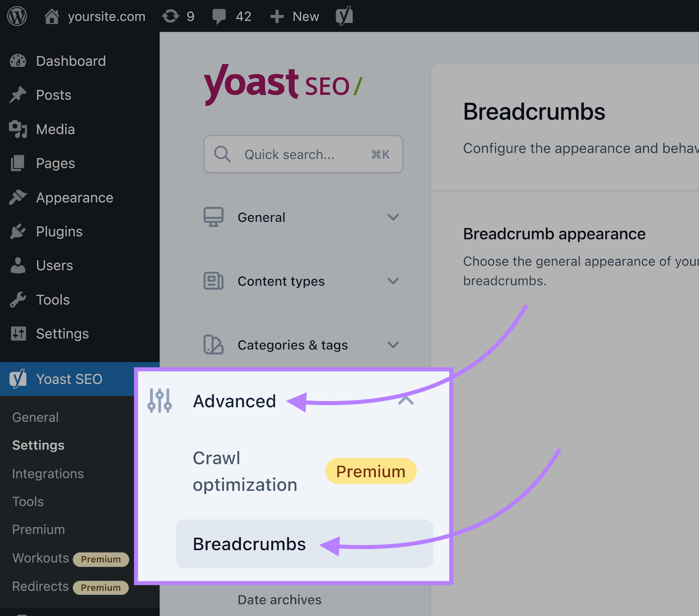Image resolution: width=699 pixels, height=616 pixels.
Task: Open the Integrations submenu item
Action: click(x=48, y=474)
